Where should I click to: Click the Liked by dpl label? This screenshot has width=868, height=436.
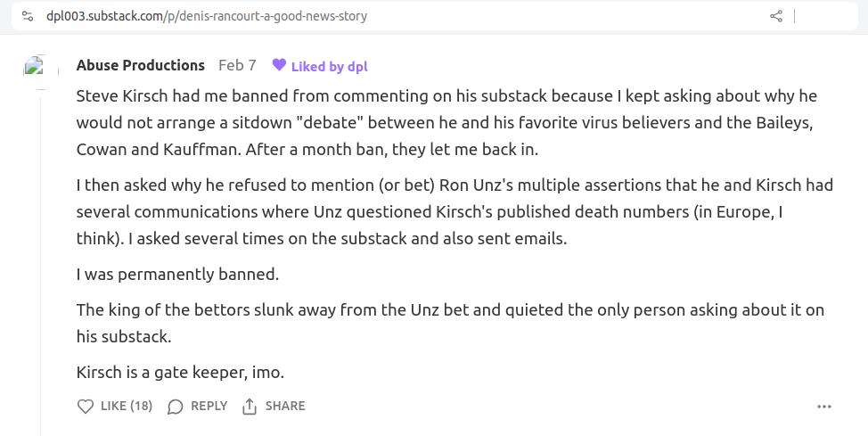click(329, 66)
